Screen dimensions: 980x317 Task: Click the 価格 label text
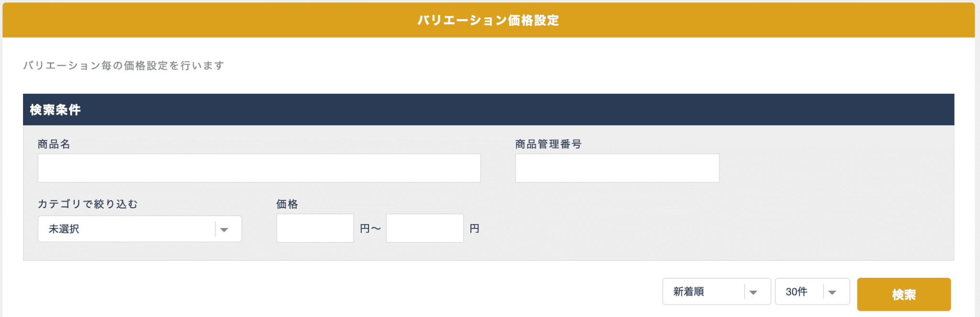click(x=287, y=204)
